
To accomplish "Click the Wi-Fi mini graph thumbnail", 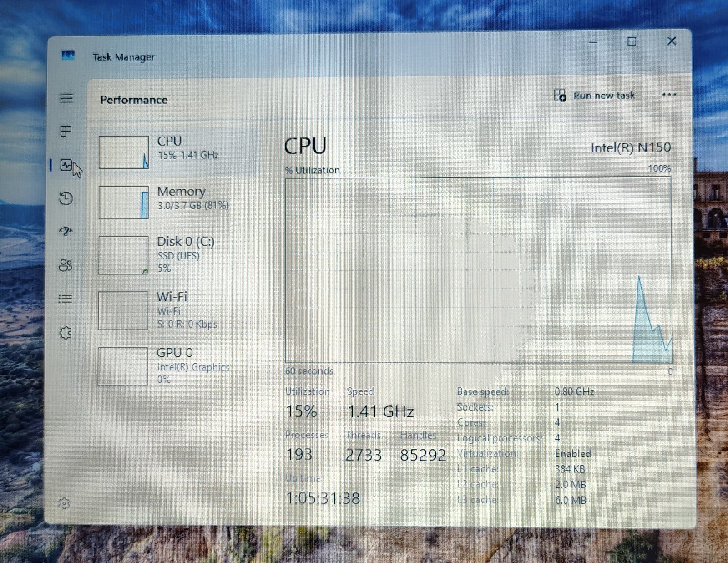I will coord(123,311).
